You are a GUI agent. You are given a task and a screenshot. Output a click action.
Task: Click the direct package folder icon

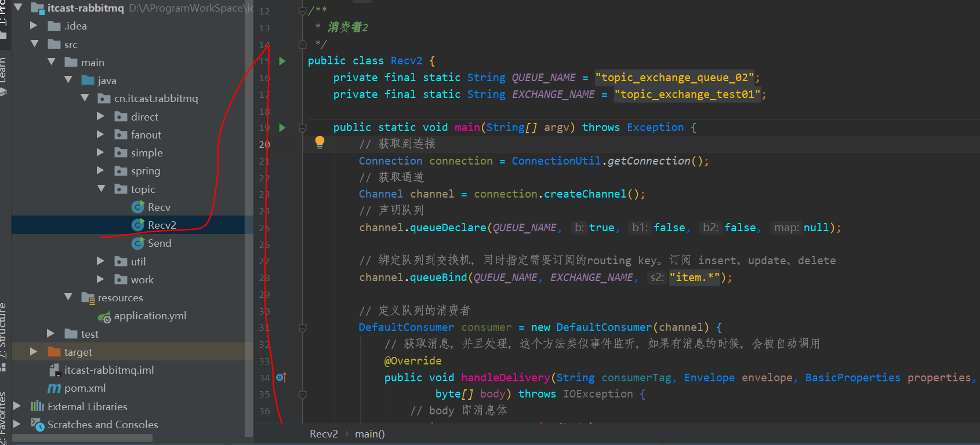[121, 116]
